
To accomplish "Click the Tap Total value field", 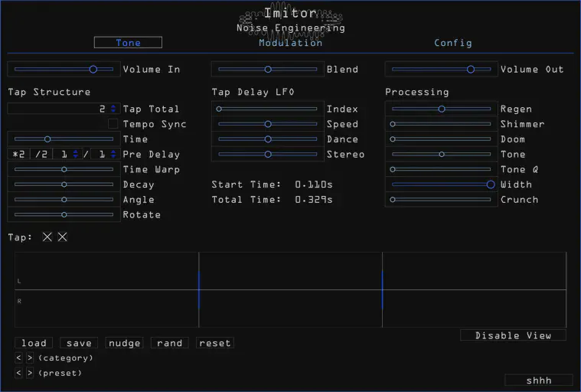I will 64,109.
